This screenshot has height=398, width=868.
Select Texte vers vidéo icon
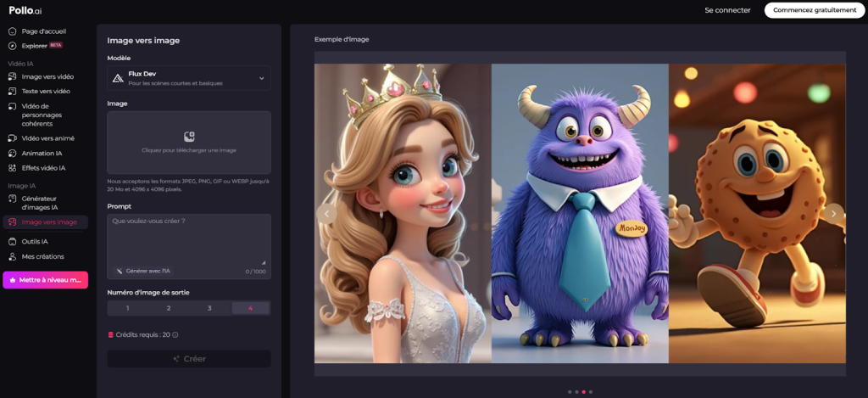click(x=12, y=91)
